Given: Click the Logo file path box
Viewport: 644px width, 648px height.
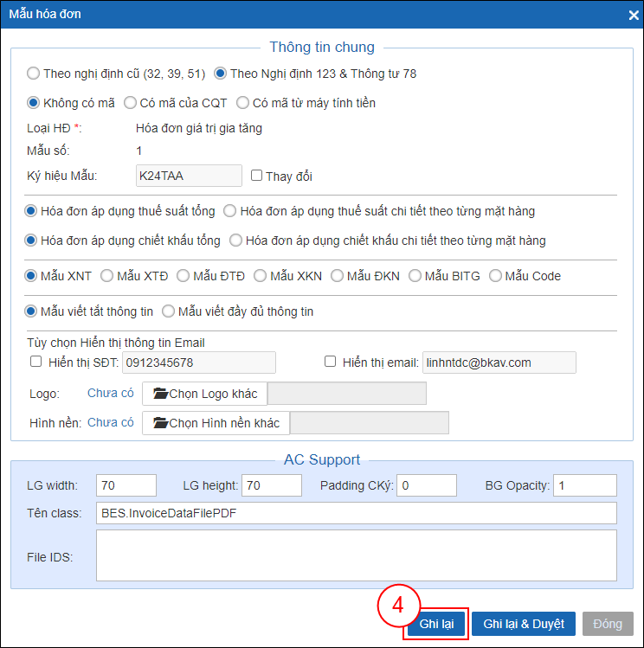Looking at the screenshot, I should click(x=347, y=394).
